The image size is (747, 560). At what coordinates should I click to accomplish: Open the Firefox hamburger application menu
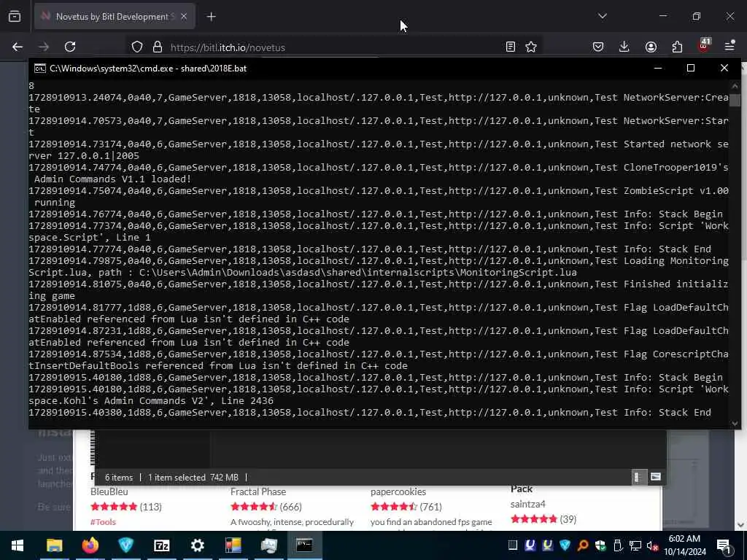[729, 46]
